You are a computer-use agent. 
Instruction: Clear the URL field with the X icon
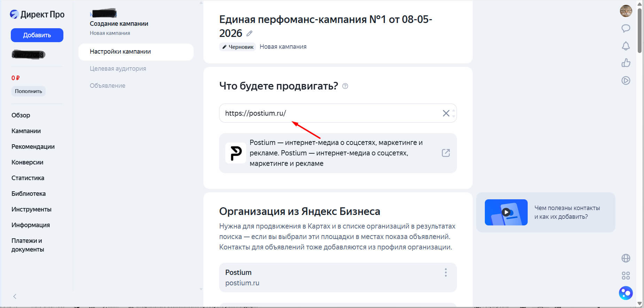(446, 113)
